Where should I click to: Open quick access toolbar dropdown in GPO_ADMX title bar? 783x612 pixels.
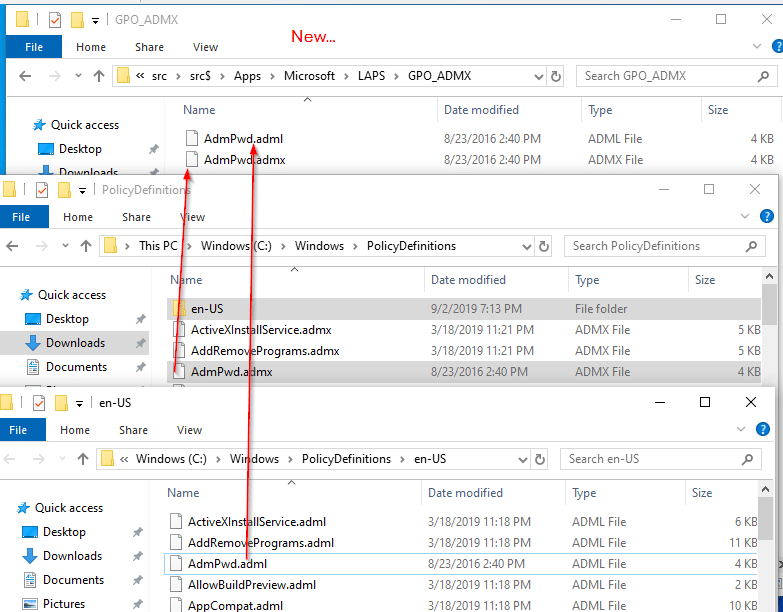(x=95, y=20)
